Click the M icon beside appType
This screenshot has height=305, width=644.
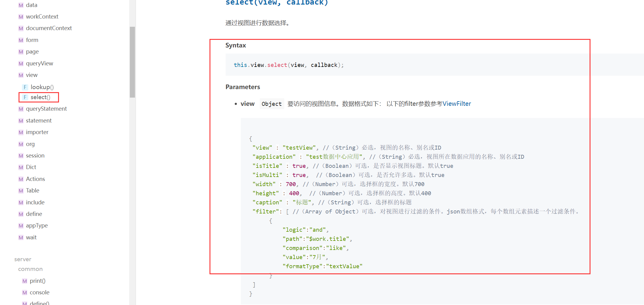click(x=21, y=226)
